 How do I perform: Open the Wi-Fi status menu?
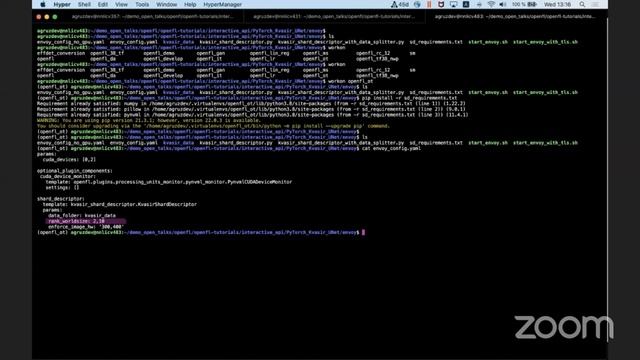pos(491,4)
